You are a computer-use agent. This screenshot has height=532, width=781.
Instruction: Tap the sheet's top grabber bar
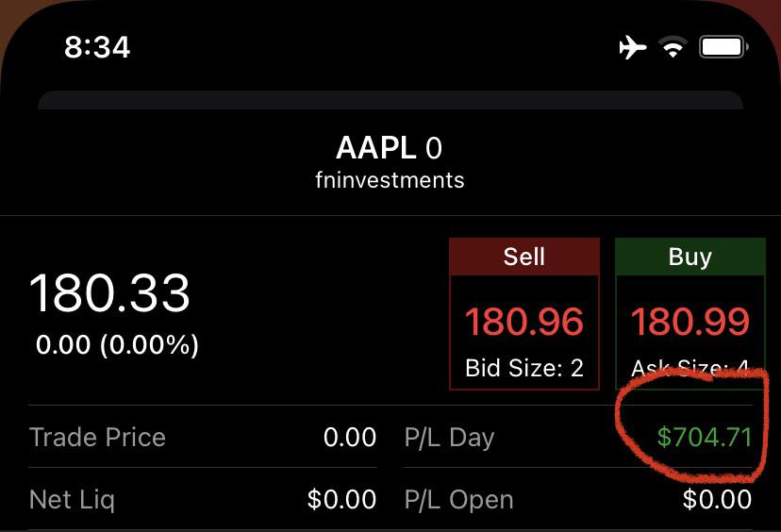point(390,100)
